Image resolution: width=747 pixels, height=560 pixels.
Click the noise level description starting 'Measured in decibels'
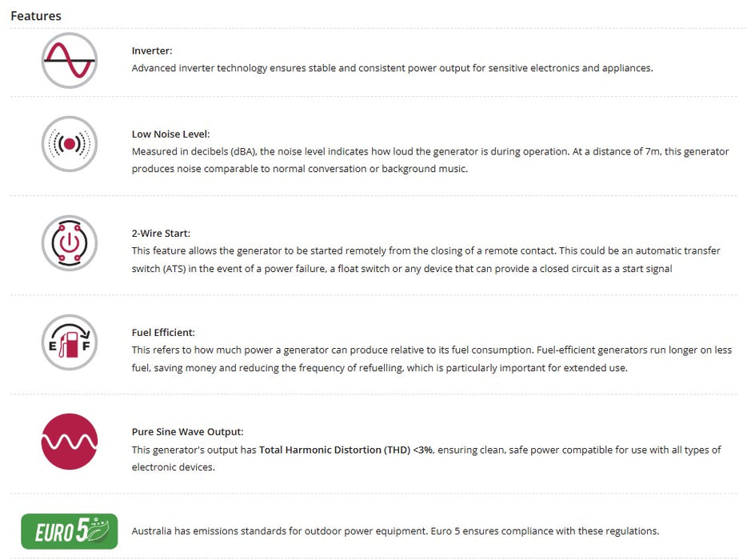pyautogui.click(x=430, y=151)
